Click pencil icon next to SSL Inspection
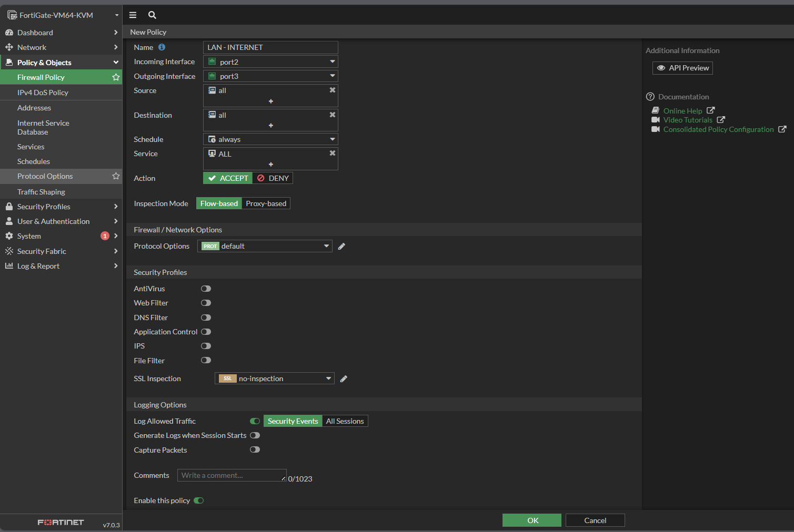The height and width of the screenshot is (532, 794). coord(344,379)
